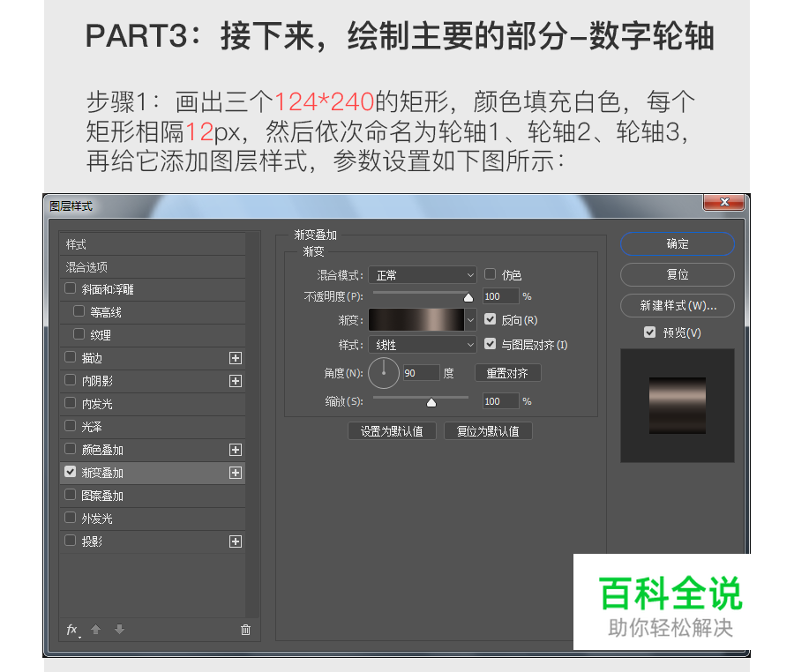Image resolution: width=794 pixels, height=672 pixels.
Task: Move effect down with the down-arrow icon
Action: click(119, 630)
